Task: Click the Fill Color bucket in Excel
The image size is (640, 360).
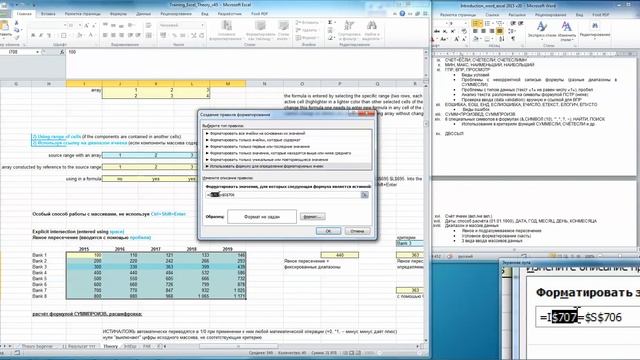Action: (x=79, y=36)
